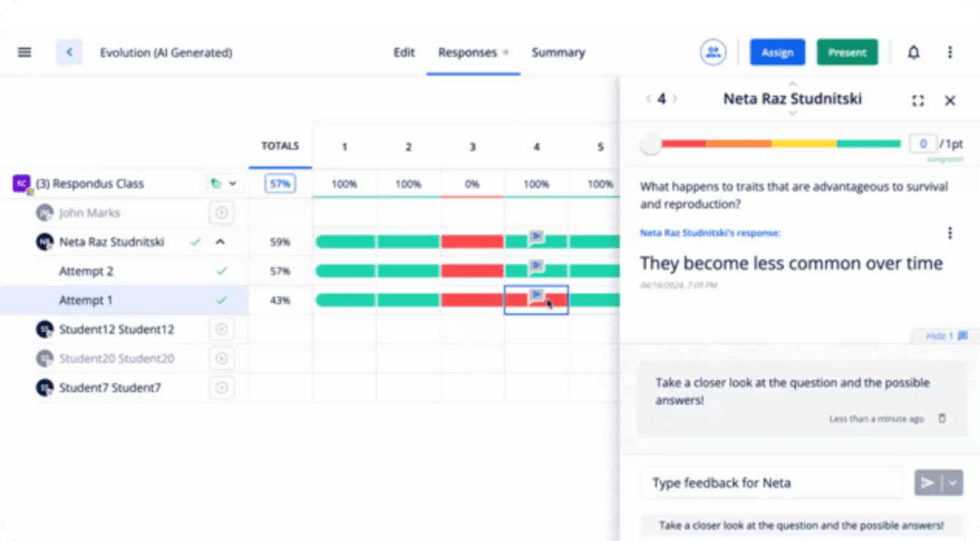Image resolution: width=980 pixels, height=541 pixels.
Task: Click 43% total for Attempt 1
Action: tap(280, 300)
